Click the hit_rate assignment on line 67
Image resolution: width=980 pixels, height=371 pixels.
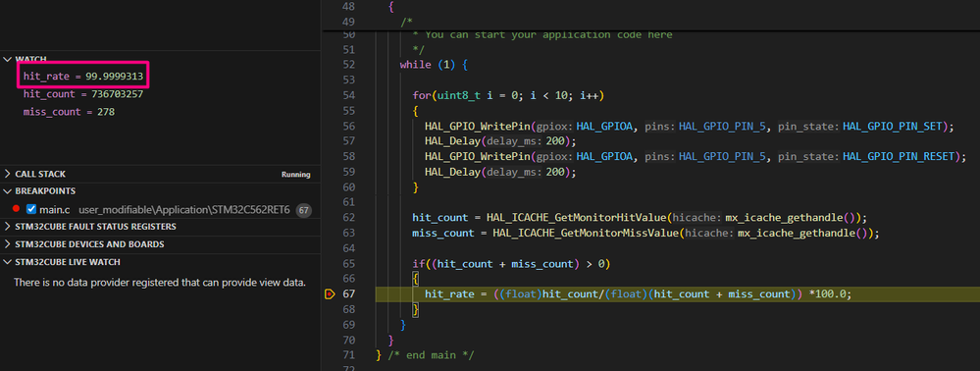pyautogui.click(x=638, y=294)
